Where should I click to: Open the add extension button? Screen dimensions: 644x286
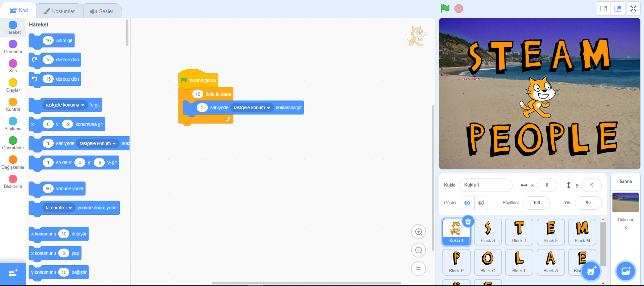[x=13, y=273]
